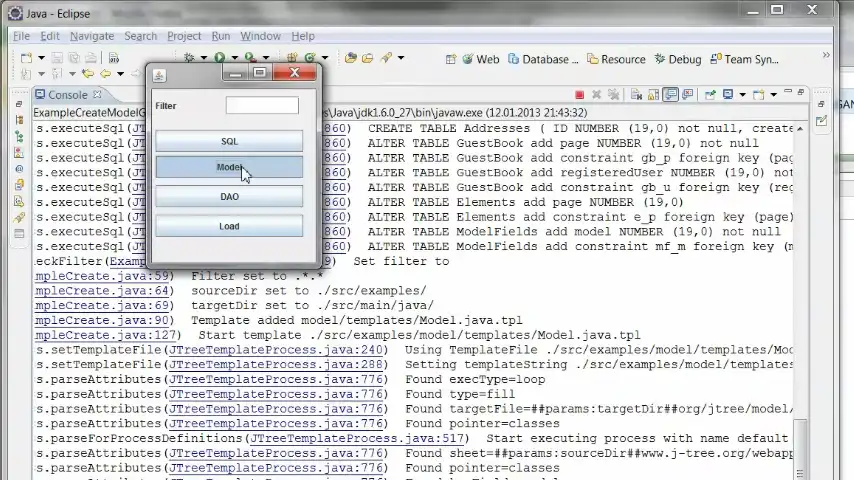Toggle the Pin Console icon
Screen dimensions: 854x480
tap(710, 95)
